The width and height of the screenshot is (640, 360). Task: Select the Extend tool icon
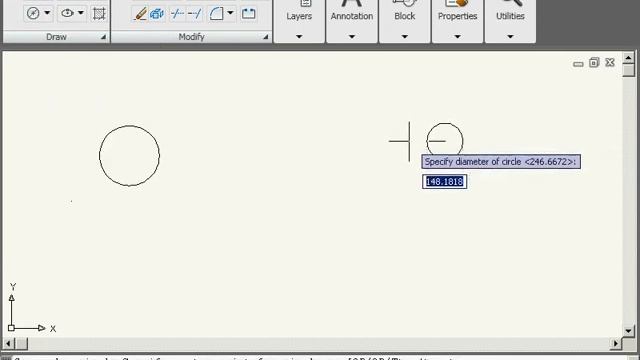pyautogui.click(x=195, y=14)
